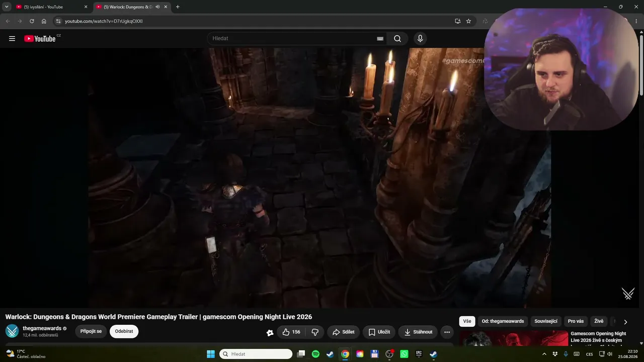
Task: Go to the YouTube home logo
Action: 40,39
